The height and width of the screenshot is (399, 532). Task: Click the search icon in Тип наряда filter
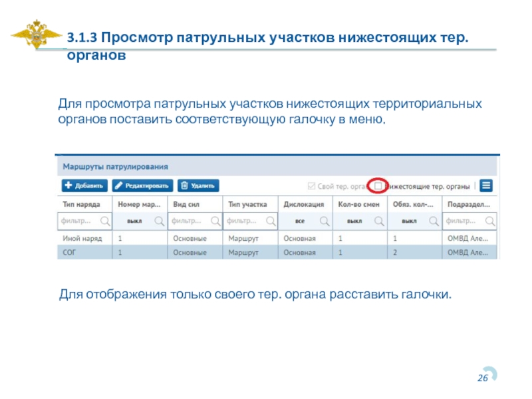click(x=105, y=221)
